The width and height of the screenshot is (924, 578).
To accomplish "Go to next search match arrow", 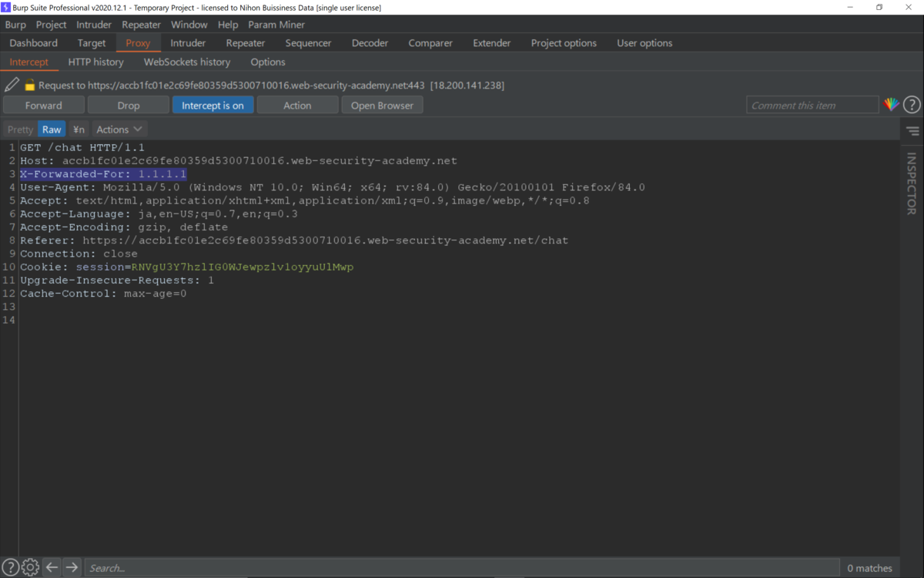I will point(72,567).
